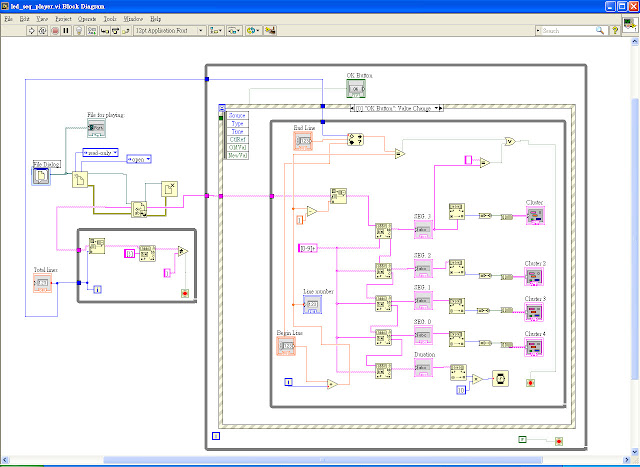640x467 pixels.
Task: Click the Run Continuously toolbar button
Action: pyautogui.click(x=42, y=31)
